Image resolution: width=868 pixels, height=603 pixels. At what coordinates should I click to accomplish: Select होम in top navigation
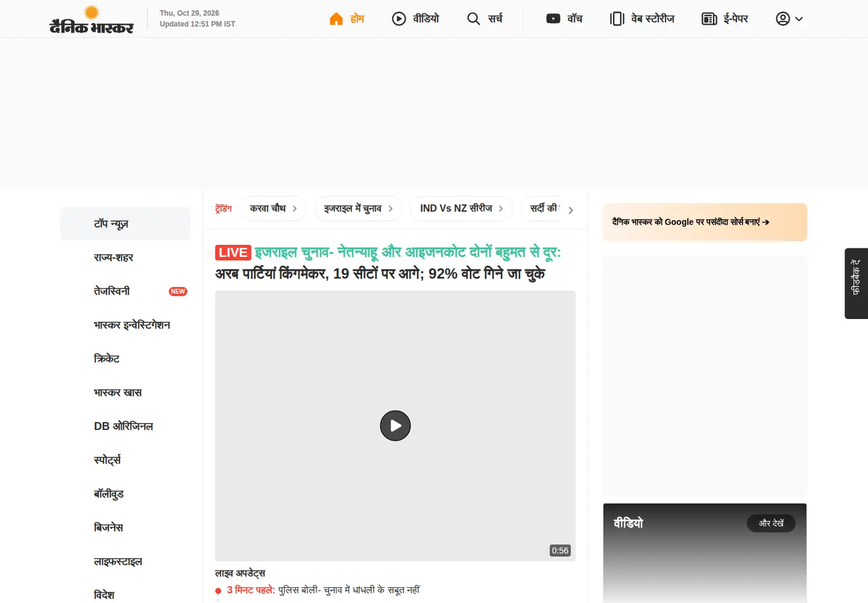tap(357, 19)
